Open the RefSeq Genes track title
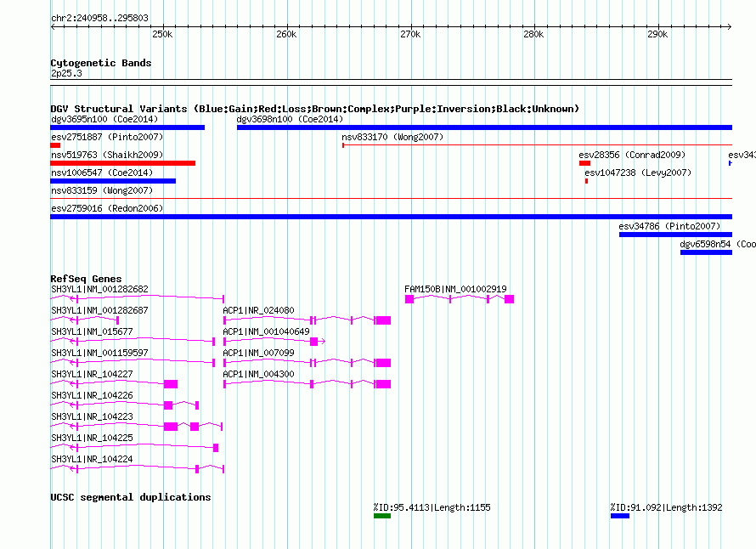Screen dimensions: 756x549 (x=86, y=279)
